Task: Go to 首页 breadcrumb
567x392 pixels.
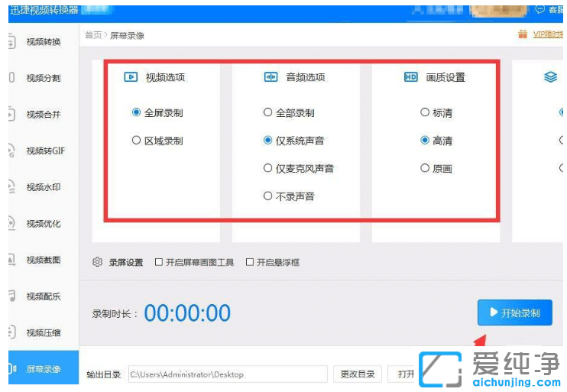Action: (x=93, y=35)
